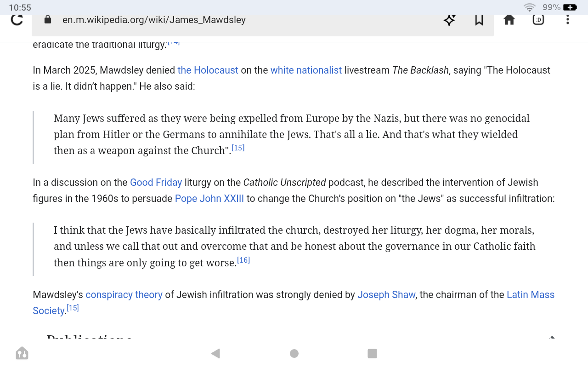
Task: Tap the accessibility icon in navigation bar
Action: 22,353
